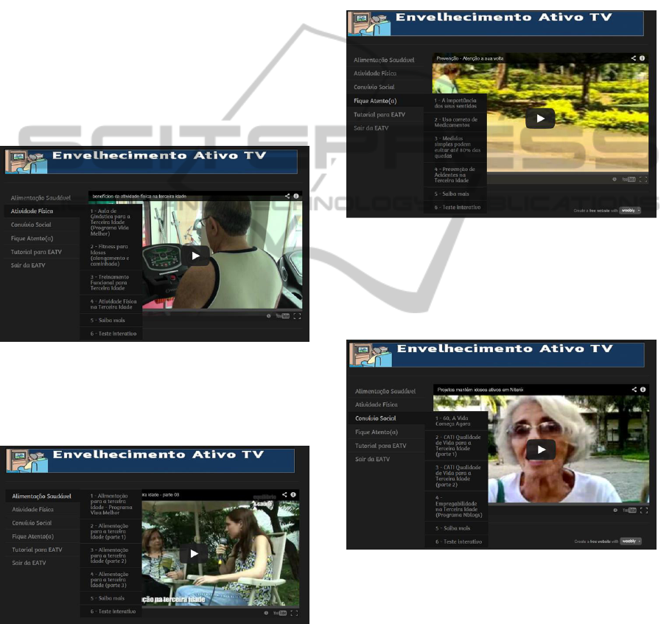This screenshot has height=624, width=672.
Task: Select highlighted "Convívio Social" menu item
Action: [376, 418]
